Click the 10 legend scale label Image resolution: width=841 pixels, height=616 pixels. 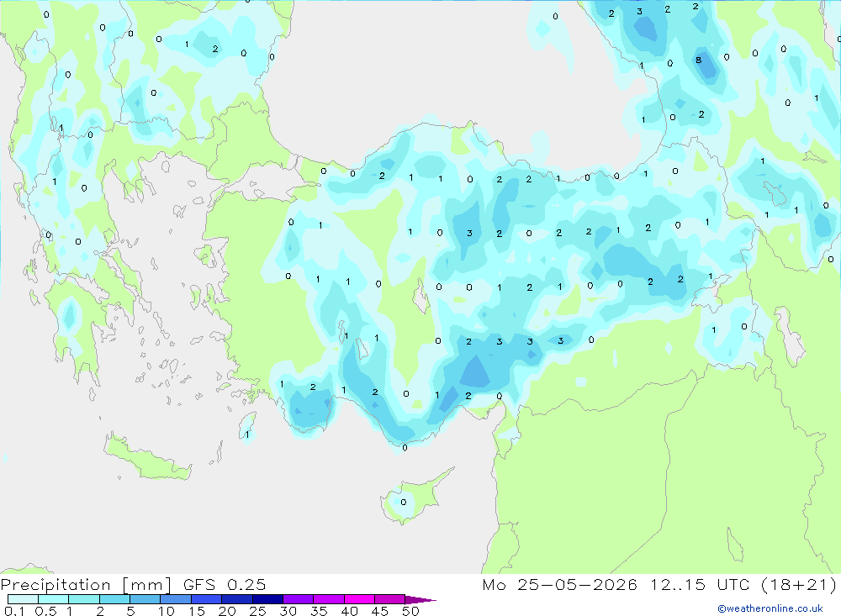point(167,611)
